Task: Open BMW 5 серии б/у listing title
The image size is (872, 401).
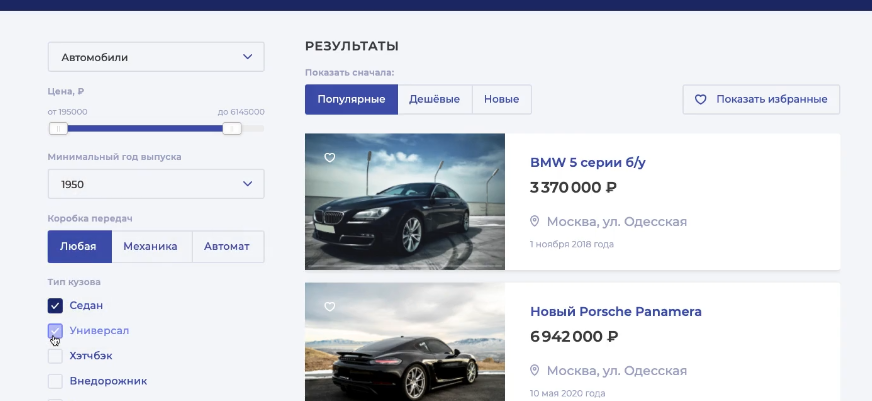Action: pos(595,162)
